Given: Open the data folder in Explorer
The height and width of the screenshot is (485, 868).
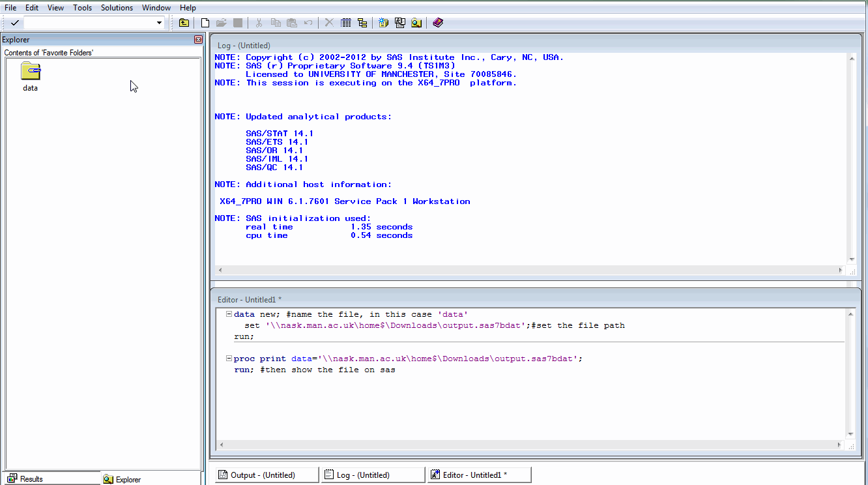Looking at the screenshot, I should click(x=30, y=72).
